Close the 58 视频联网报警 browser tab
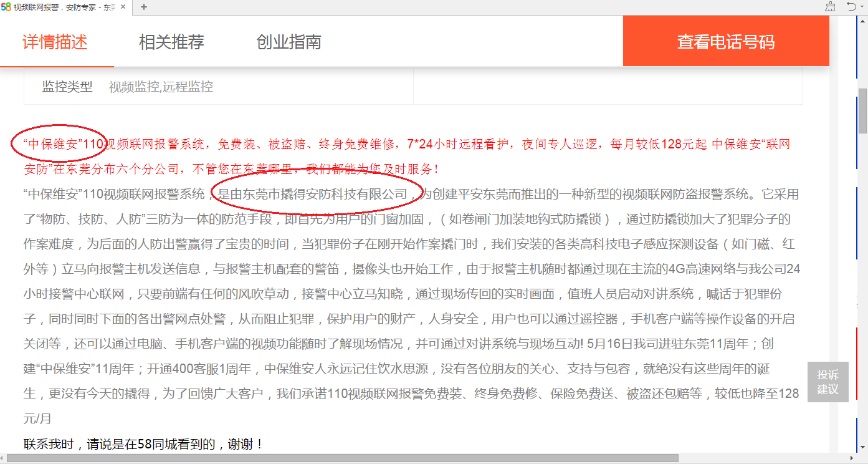This screenshot has height=464, width=868. click(x=122, y=7)
